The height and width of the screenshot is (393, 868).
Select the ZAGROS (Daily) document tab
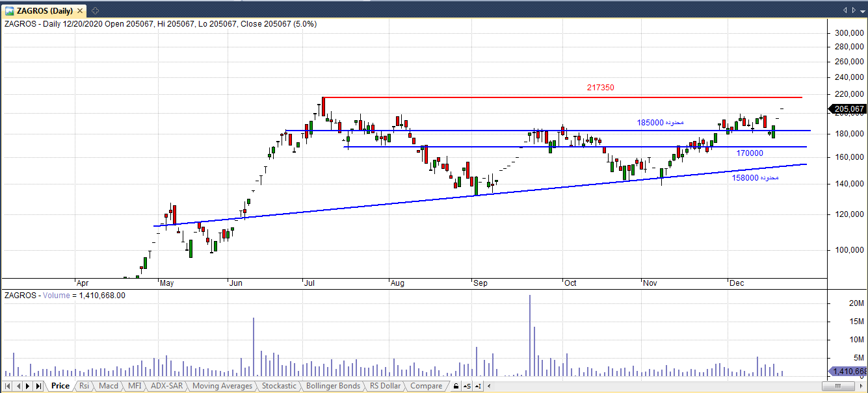[x=44, y=10]
